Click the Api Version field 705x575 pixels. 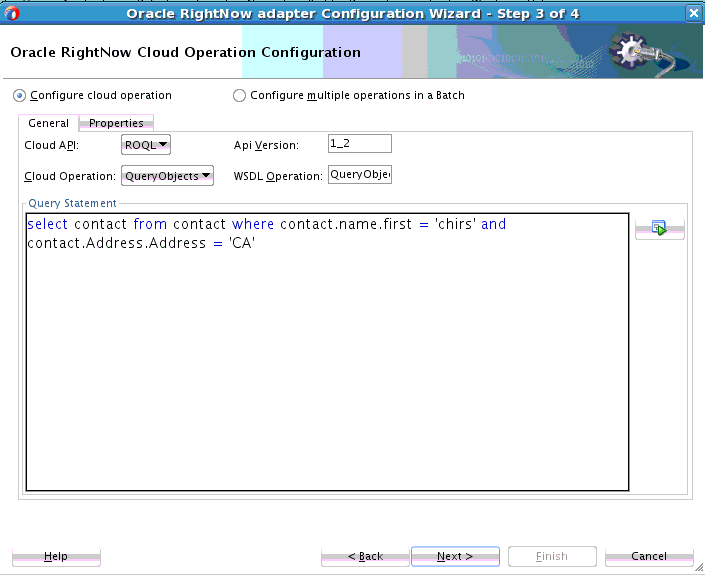360,144
